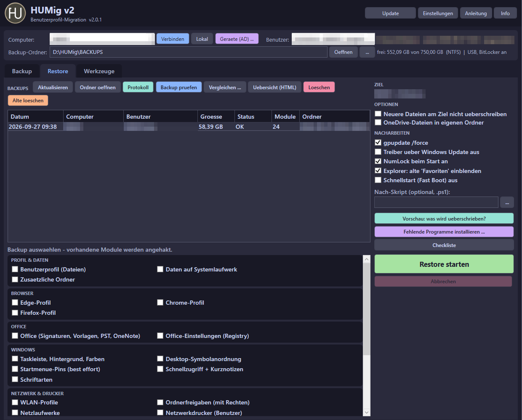Open Geraete (AD) picker
This screenshot has height=420, width=522.
pyautogui.click(x=237, y=39)
